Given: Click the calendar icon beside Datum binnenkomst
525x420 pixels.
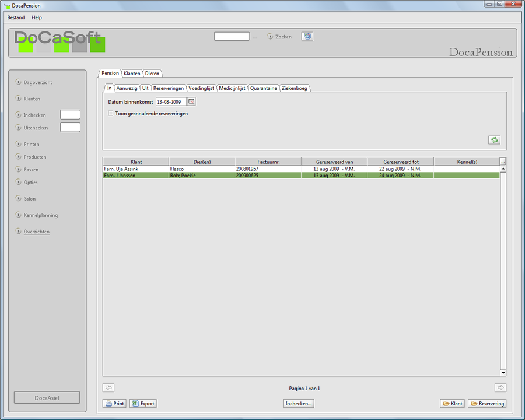Looking at the screenshot, I should (x=191, y=101).
